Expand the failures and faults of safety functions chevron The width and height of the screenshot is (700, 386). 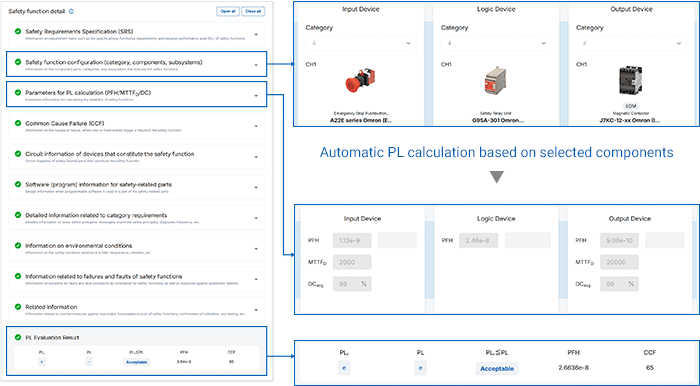tap(256, 279)
